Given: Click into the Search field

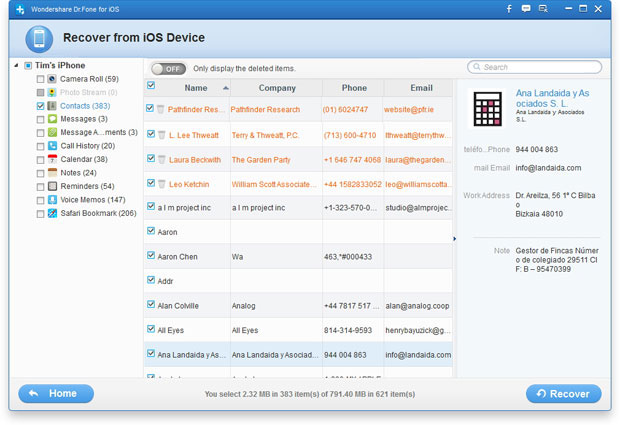Looking at the screenshot, I should pos(535,67).
